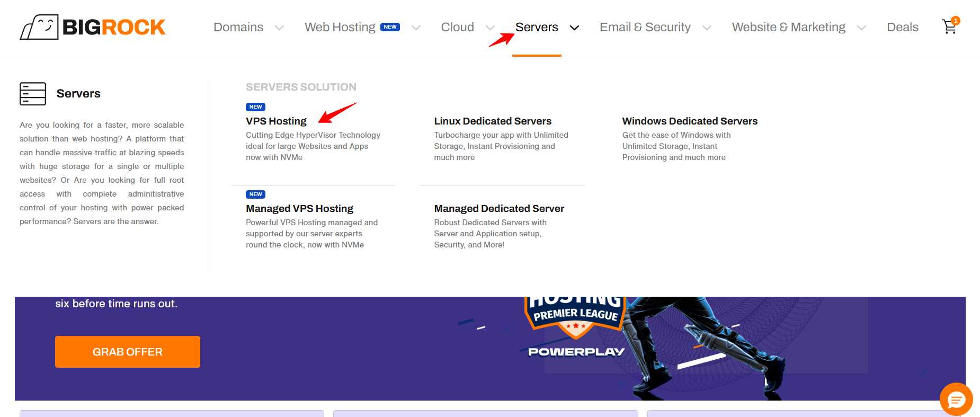This screenshot has width=980, height=417.
Task: Open the Web Hosting menu
Action: pyautogui.click(x=340, y=27)
